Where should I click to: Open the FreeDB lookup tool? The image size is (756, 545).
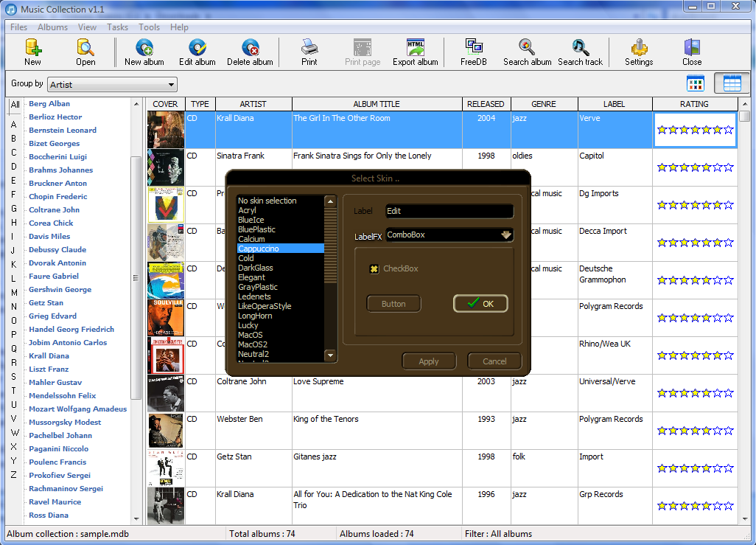pos(473,52)
